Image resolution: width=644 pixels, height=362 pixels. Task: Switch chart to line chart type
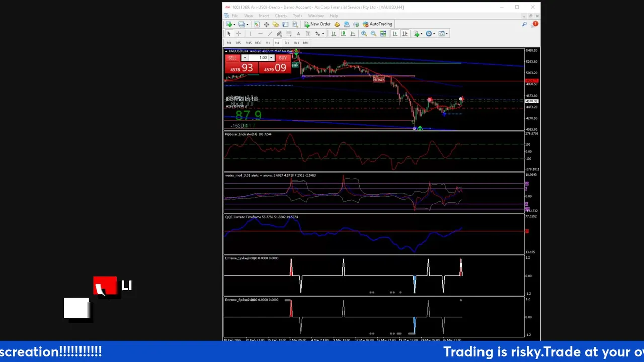[353, 34]
